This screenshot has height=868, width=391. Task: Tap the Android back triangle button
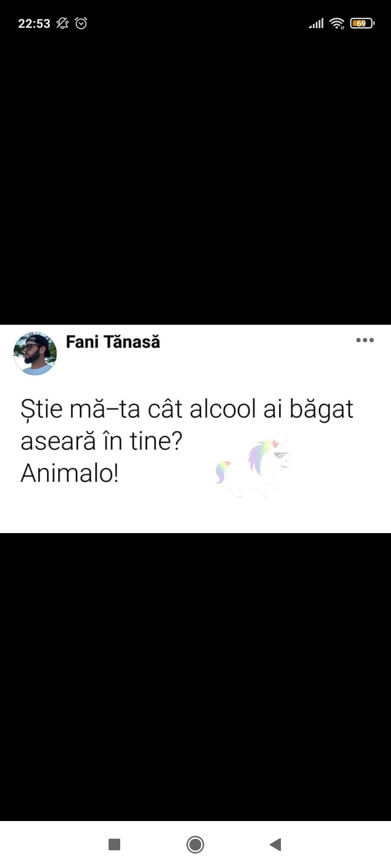tap(276, 844)
